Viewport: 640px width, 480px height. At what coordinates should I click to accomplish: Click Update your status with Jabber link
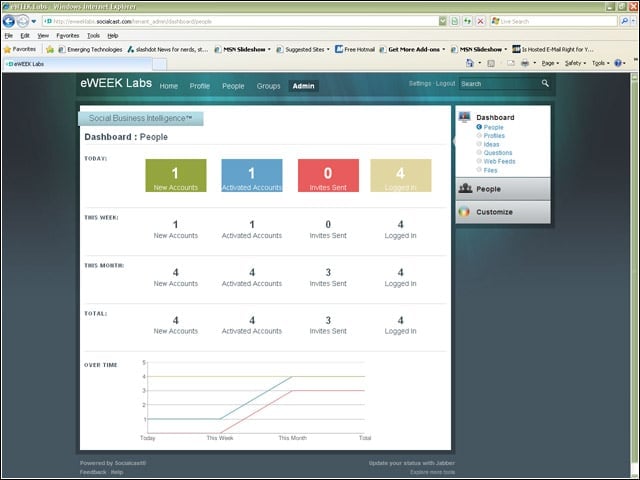[411, 463]
